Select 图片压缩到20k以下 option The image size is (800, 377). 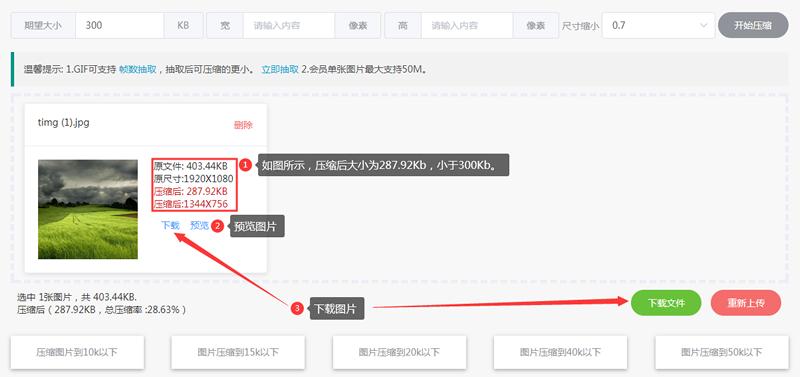(399, 352)
